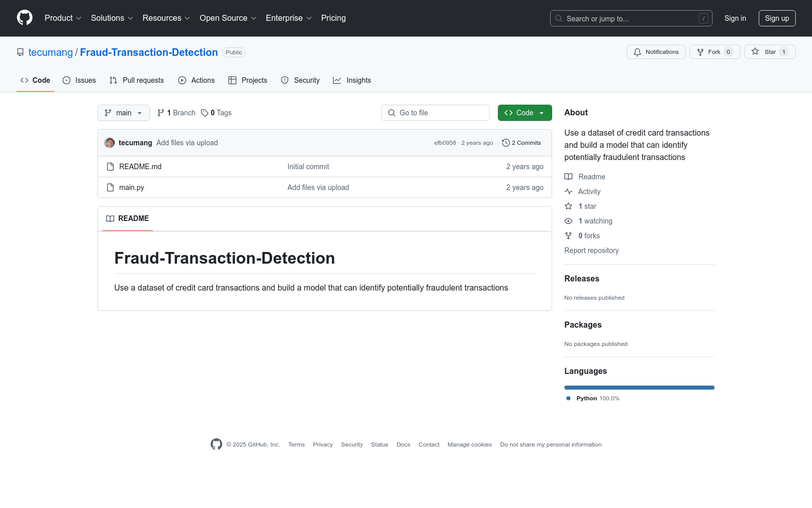Switch to the Actions tab
The height and width of the screenshot is (508, 812).
[x=196, y=80]
